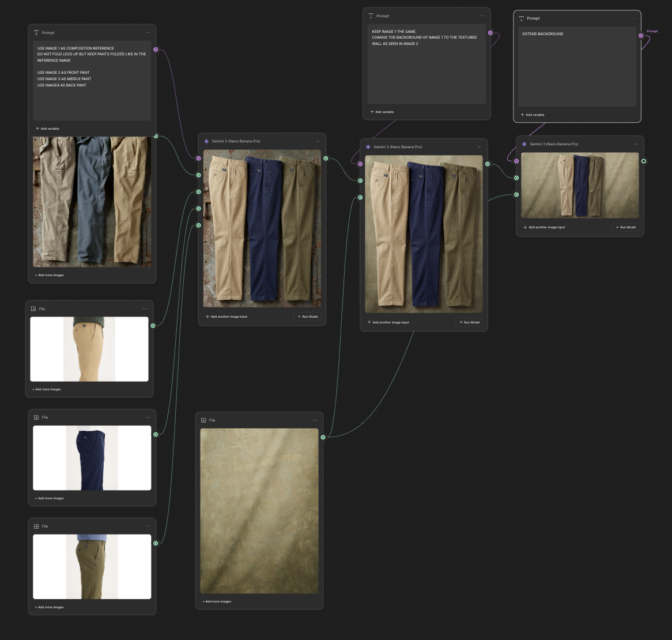Open the options menu of the olive pants File node
This screenshot has height=640, width=672.
148,526
